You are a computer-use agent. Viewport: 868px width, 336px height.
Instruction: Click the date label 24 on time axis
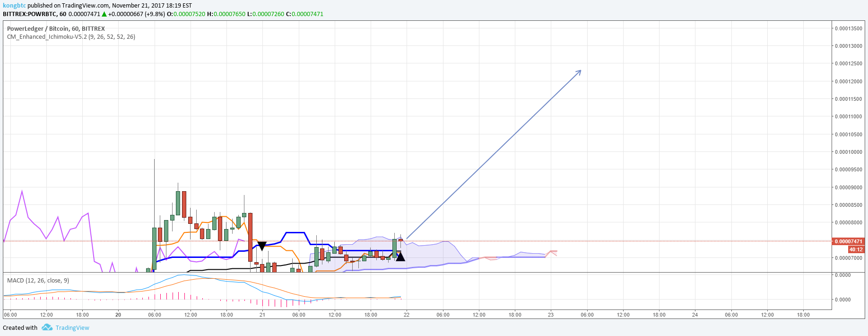[695, 315]
